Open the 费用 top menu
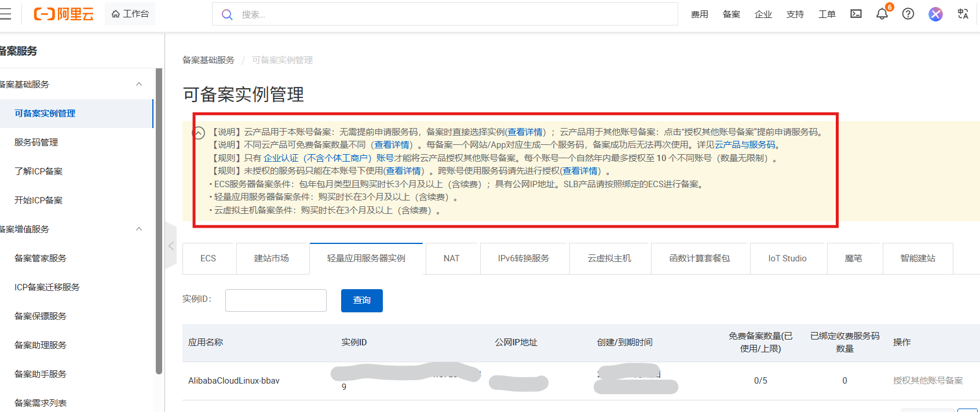 pyautogui.click(x=700, y=14)
